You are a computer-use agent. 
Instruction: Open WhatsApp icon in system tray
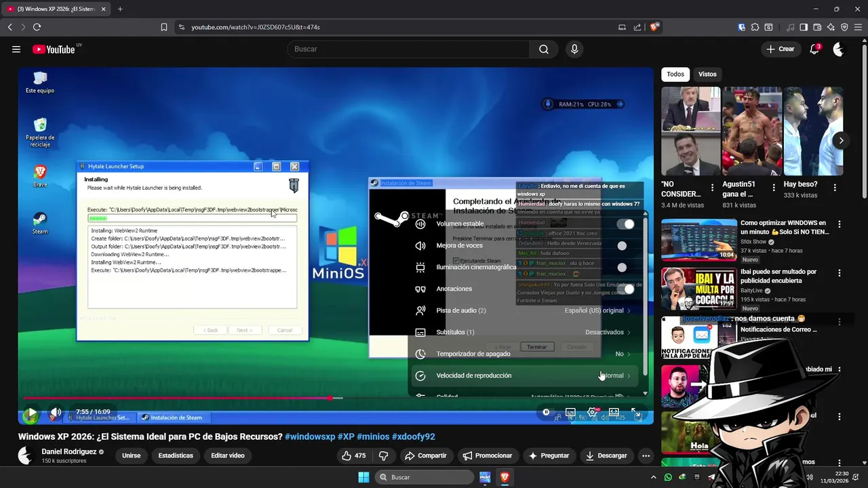pyautogui.click(x=668, y=477)
